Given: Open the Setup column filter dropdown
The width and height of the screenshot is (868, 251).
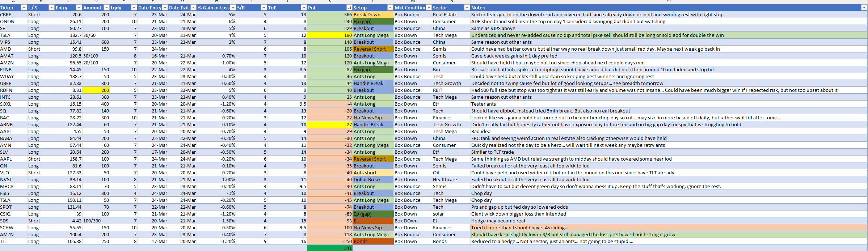Looking at the screenshot, I should [390, 8].
